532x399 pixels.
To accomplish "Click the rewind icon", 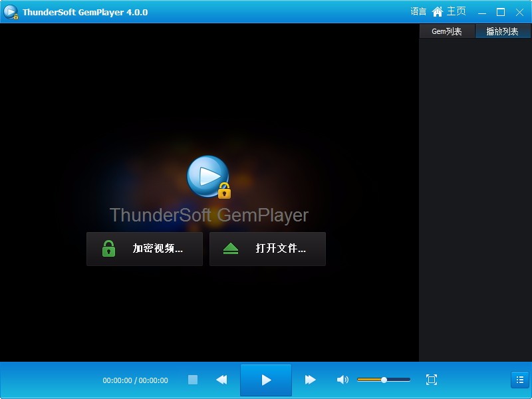I will (221, 380).
